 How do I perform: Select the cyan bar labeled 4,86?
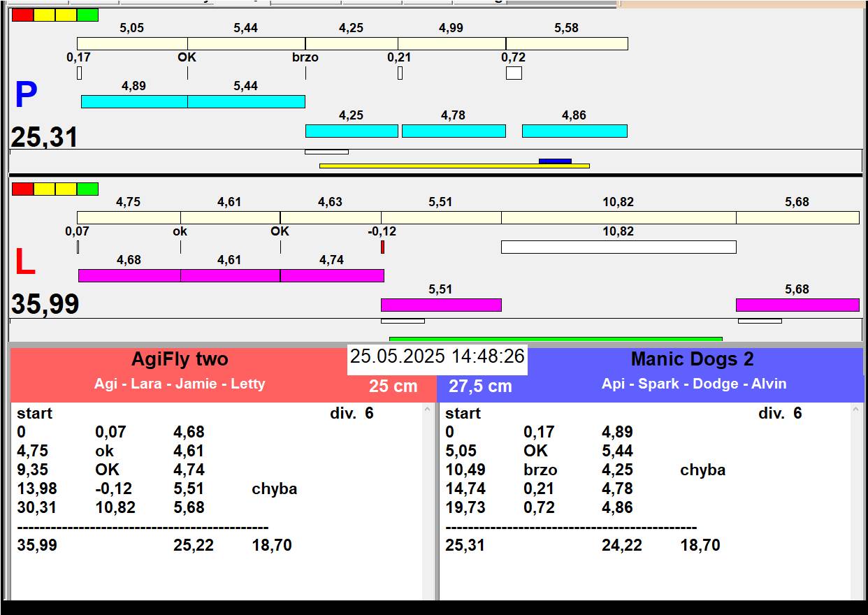[574, 131]
